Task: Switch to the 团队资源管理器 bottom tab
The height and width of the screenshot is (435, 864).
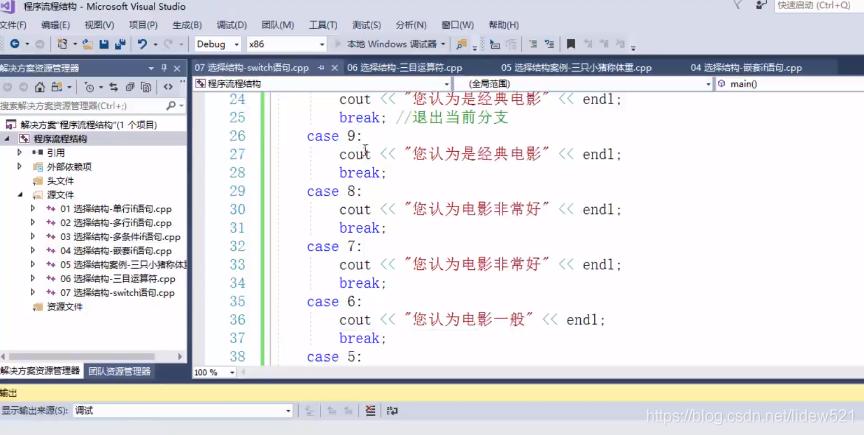Action: pyautogui.click(x=120, y=371)
